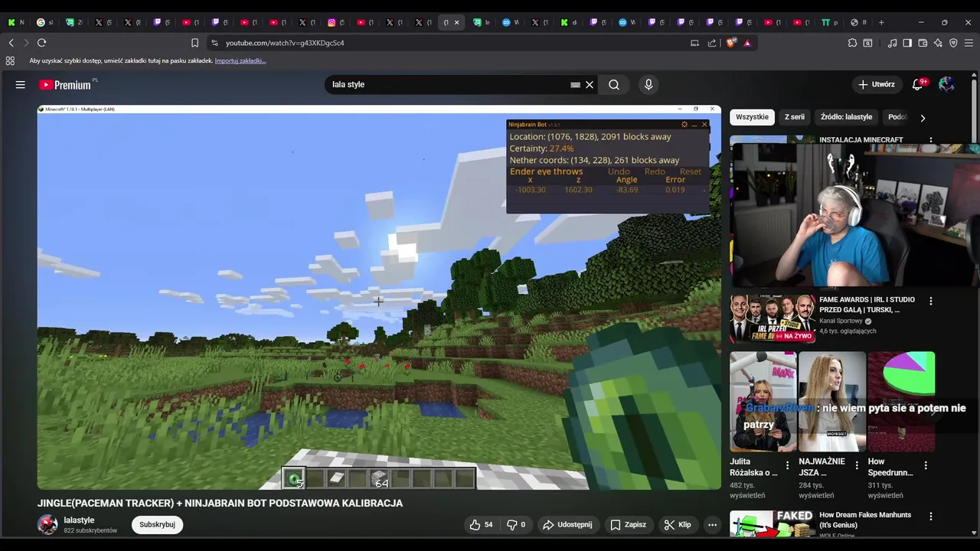980x551 pixels.
Task: Save video with Zapisz button
Action: click(628, 524)
